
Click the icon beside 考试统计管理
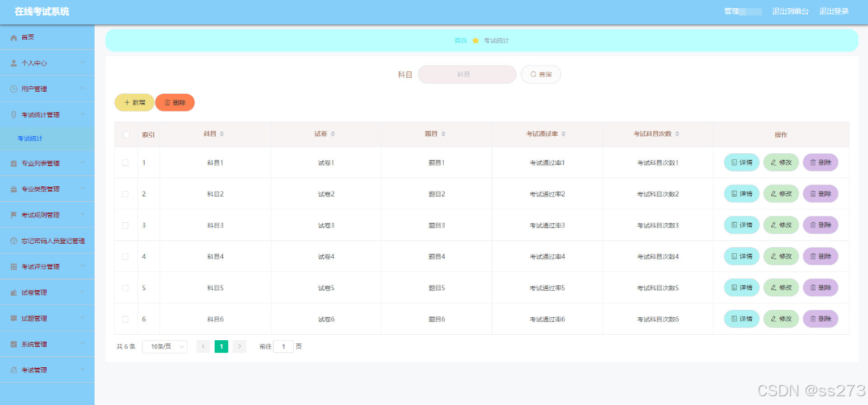(x=14, y=115)
